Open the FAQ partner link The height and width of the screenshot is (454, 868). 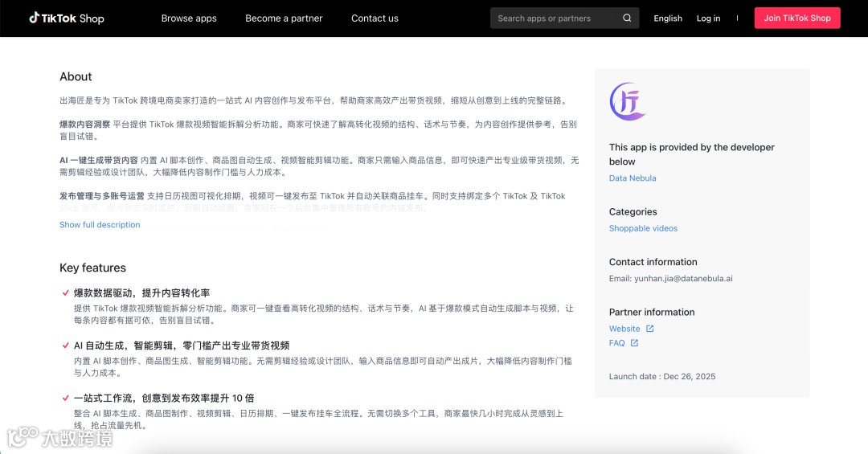[x=616, y=343]
